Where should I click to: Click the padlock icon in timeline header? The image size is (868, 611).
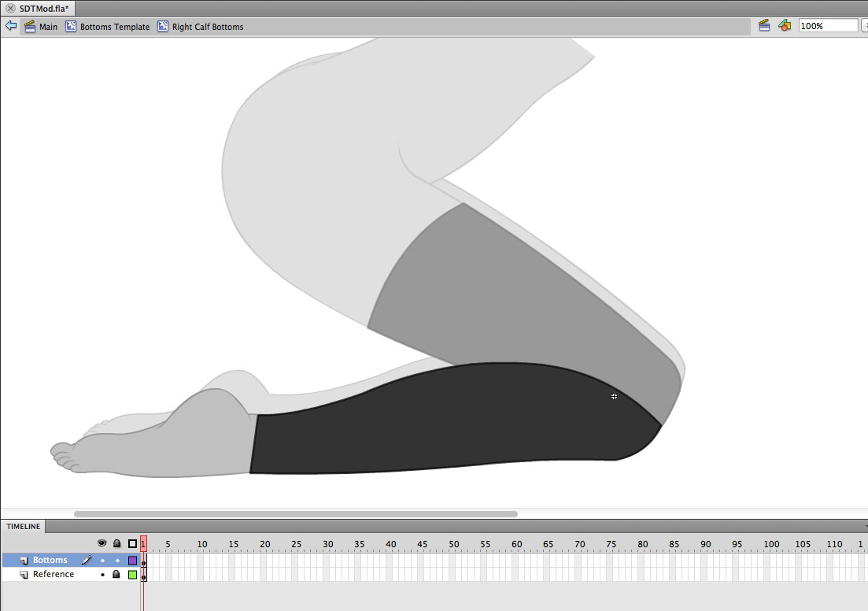pyautogui.click(x=117, y=543)
